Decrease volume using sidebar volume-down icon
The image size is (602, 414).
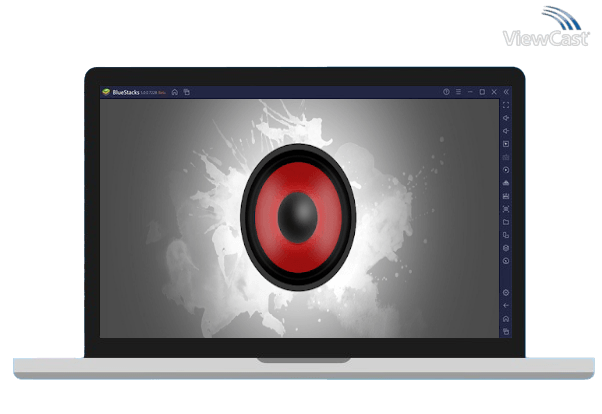click(506, 131)
